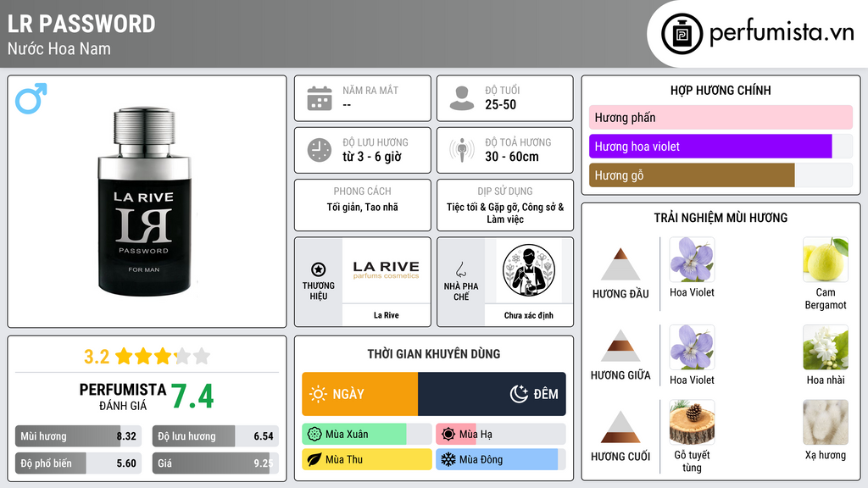Open the Xạ hương note image
Image resolution: width=868 pixels, height=488 pixels.
[826, 423]
